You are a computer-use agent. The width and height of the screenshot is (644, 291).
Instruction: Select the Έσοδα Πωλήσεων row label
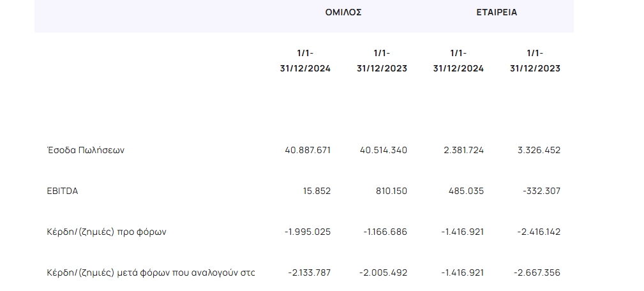86,150
